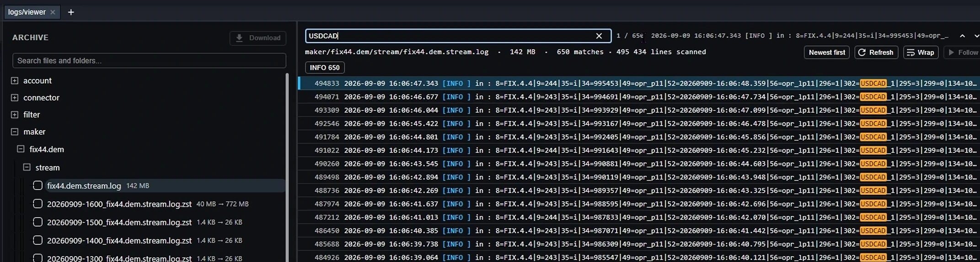Focus the Search files and folders field
Screen dimensions: 980x262
(149, 61)
